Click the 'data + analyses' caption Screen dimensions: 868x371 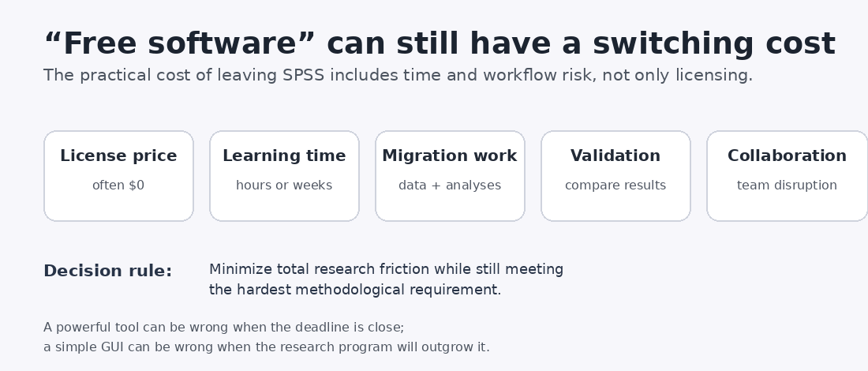tap(450, 185)
